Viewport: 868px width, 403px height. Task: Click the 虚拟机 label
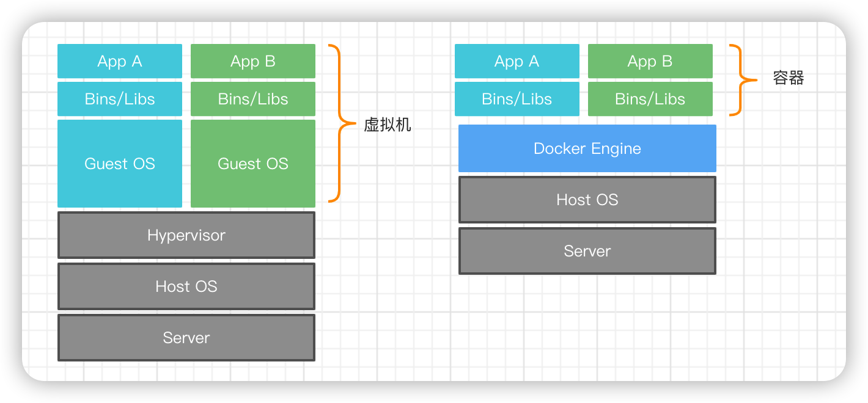[388, 125]
